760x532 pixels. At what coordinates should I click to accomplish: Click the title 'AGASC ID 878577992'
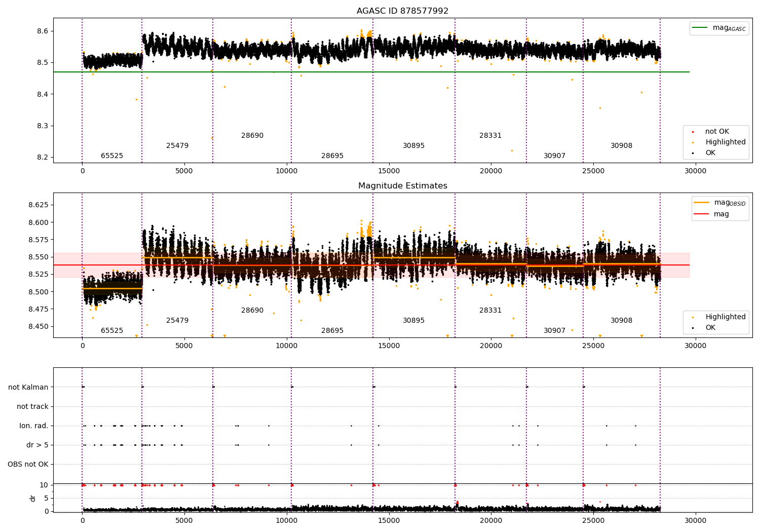pyautogui.click(x=402, y=11)
